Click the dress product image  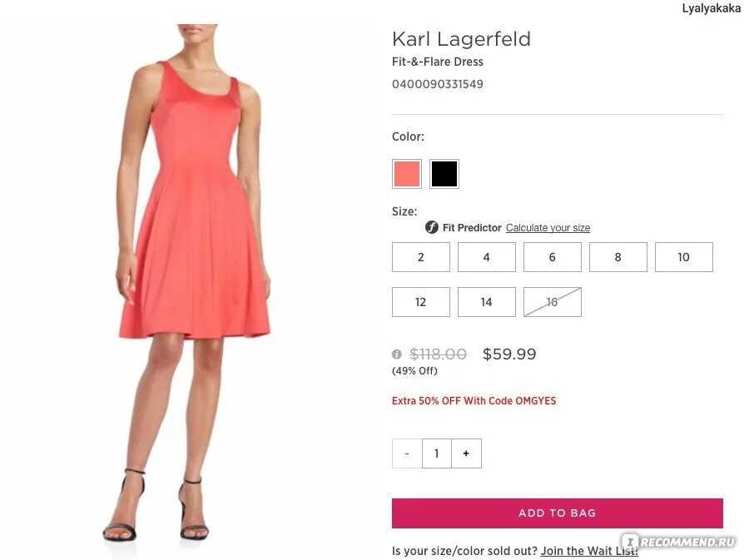tap(187, 282)
